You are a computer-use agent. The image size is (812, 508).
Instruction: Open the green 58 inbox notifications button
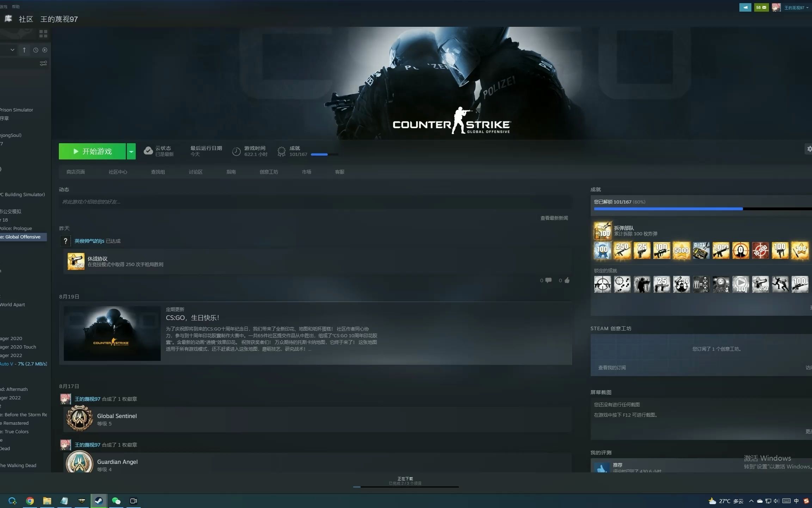761,7
